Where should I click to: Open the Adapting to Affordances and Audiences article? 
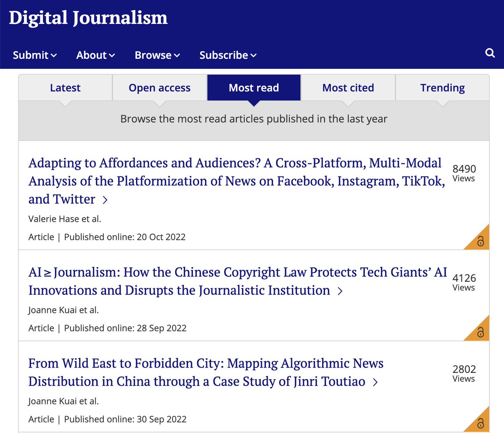point(236,181)
